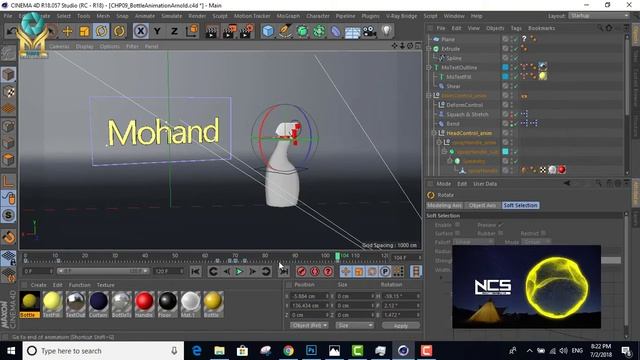Toggle the Y axis lock

coord(158,31)
